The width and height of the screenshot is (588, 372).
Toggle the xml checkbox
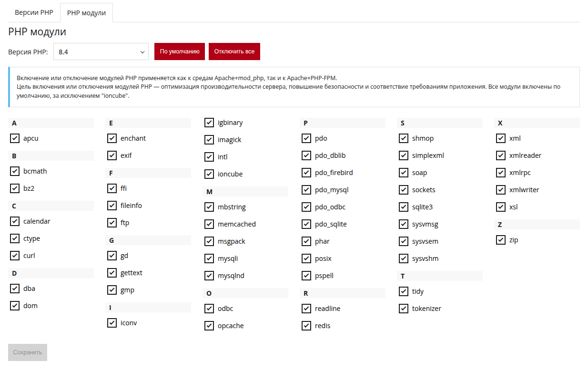pos(501,138)
